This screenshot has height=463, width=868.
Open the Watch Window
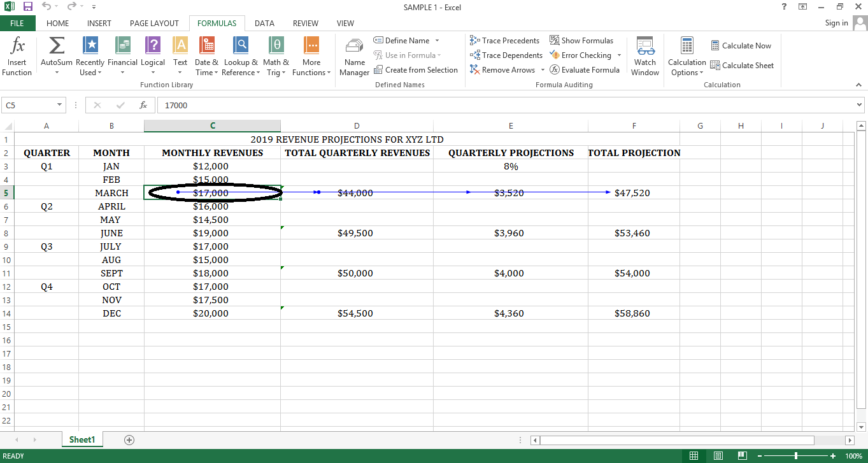click(644, 55)
